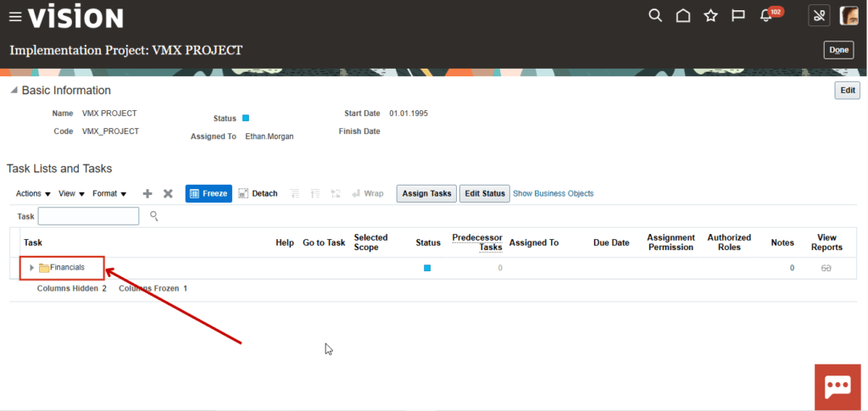Open Show Business Objects link
The image size is (868, 411).
coord(553,193)
